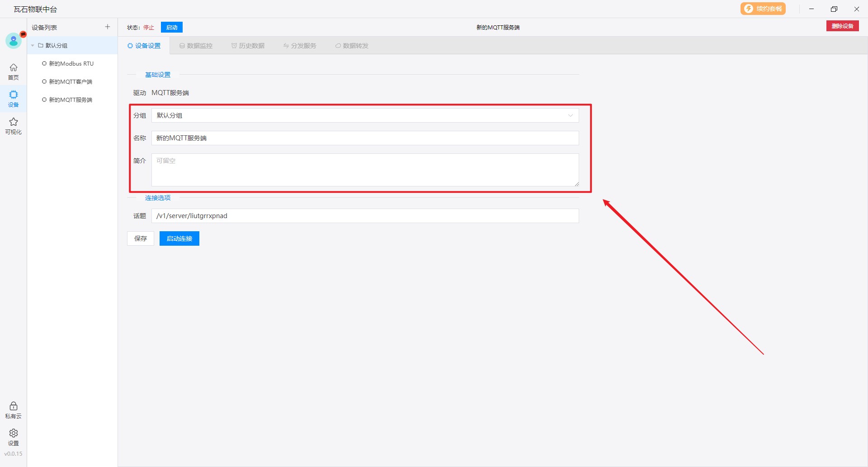Click the user avatar icon

[x=14, y=41]
